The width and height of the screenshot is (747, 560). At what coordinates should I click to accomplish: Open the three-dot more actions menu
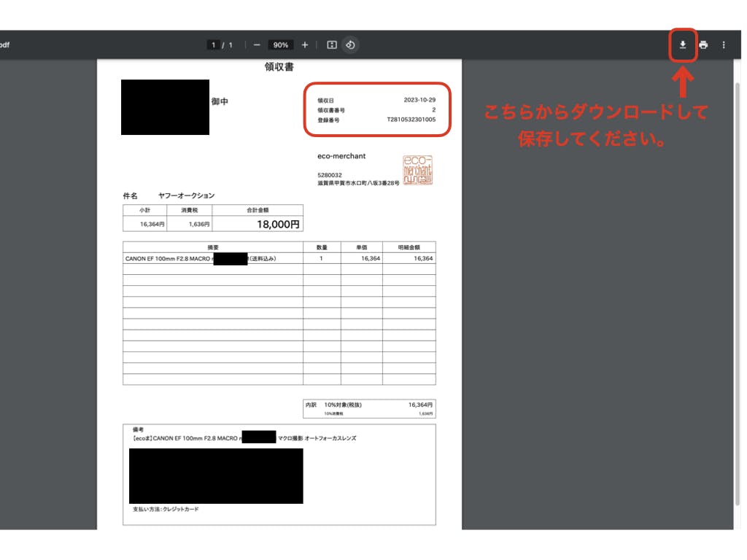click(x=724, y=44)
